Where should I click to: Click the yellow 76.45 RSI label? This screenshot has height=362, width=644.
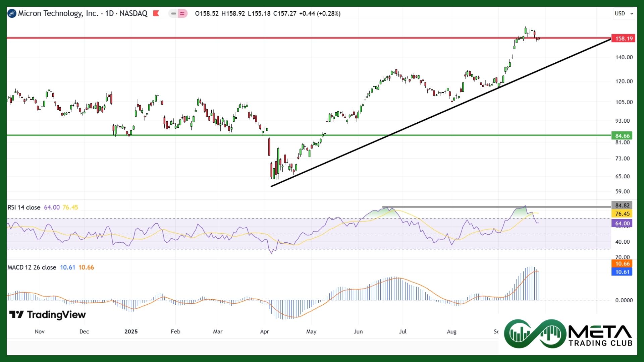click(x=622, y=214)
